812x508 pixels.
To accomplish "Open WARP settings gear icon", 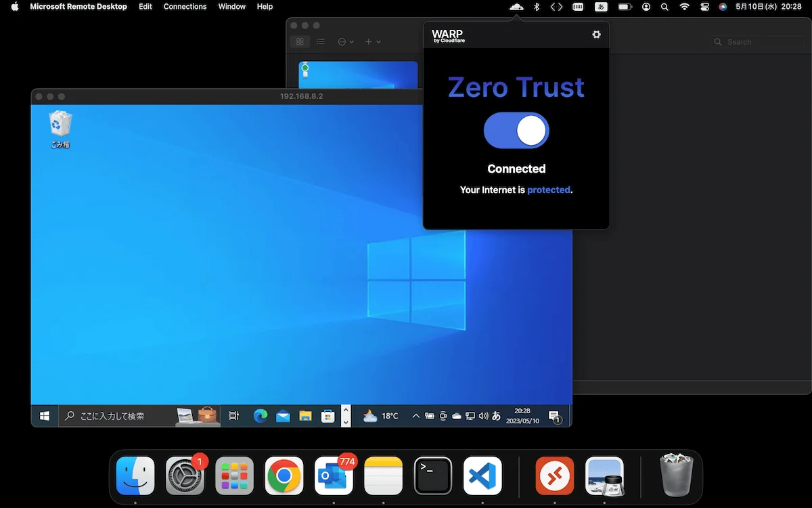I will (596, 35).
